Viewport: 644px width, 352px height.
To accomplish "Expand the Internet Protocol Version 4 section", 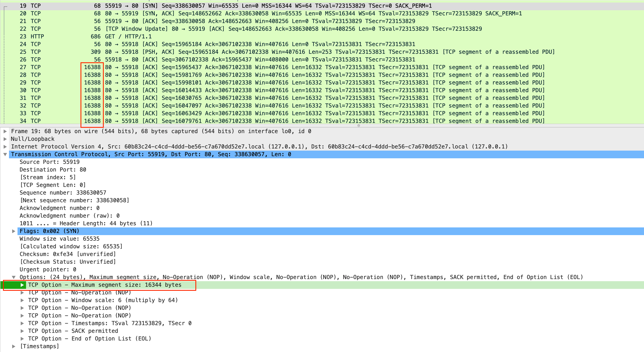I will click(5, 147).
